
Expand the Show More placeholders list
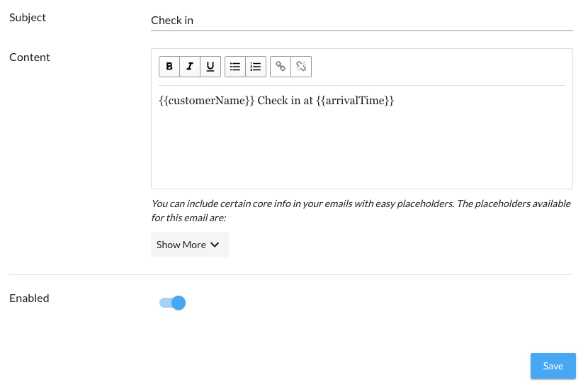(x=181, y=245)
